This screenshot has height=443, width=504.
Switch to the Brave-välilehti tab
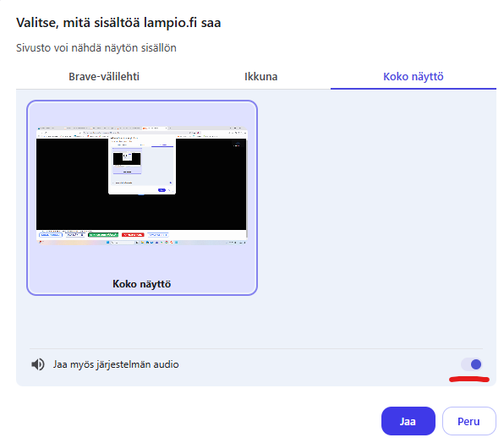[x=104, y=76]
